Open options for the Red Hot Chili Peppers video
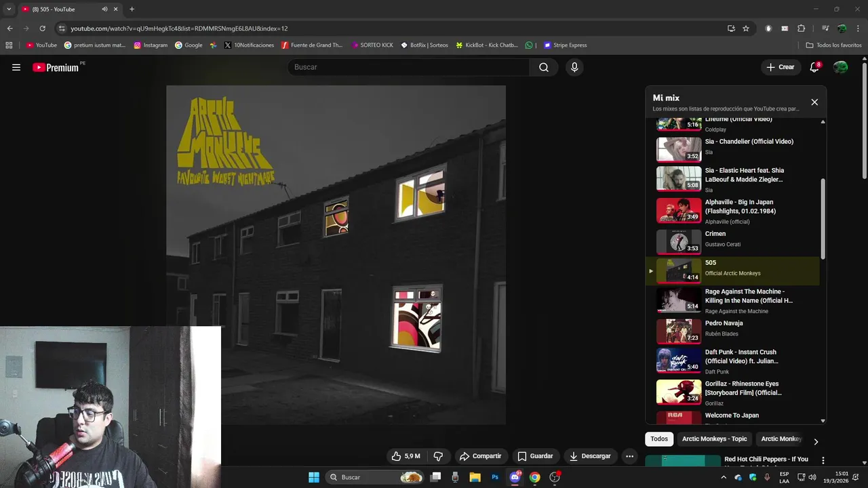 [823, 460]
